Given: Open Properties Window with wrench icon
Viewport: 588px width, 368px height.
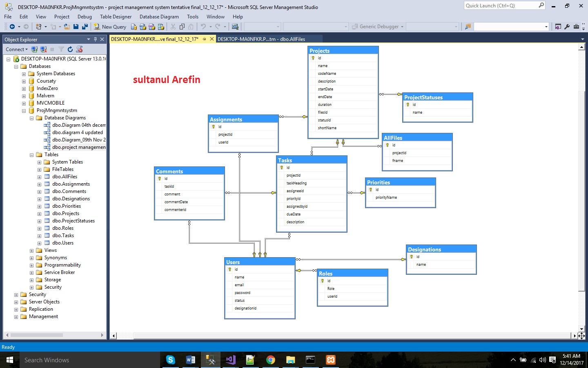Looking at the screenshot, I should [567, 27].
